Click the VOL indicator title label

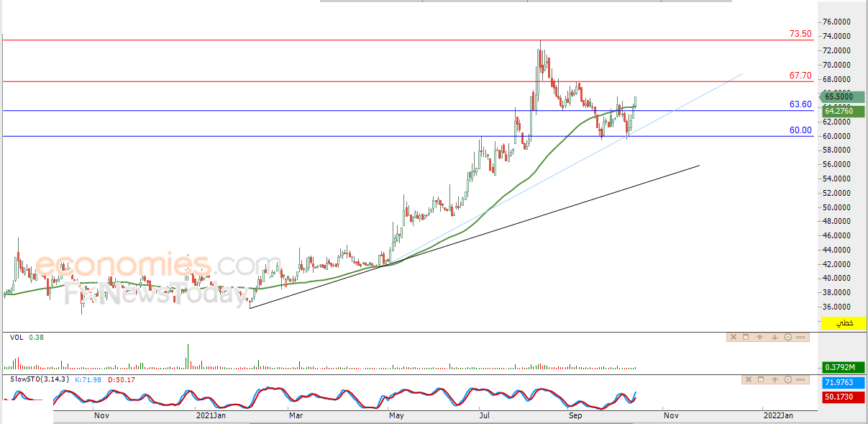click(16, 336)
